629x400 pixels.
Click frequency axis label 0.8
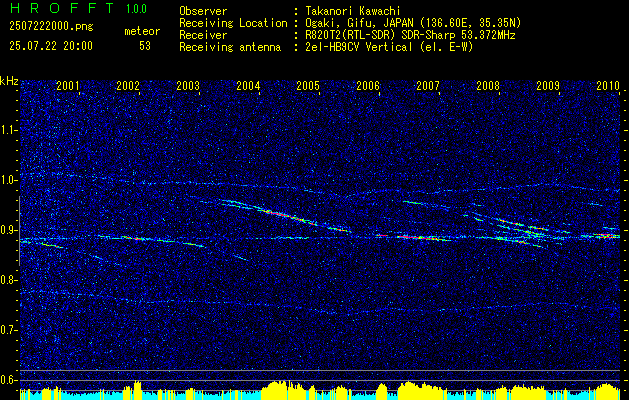tap(8, 280)
